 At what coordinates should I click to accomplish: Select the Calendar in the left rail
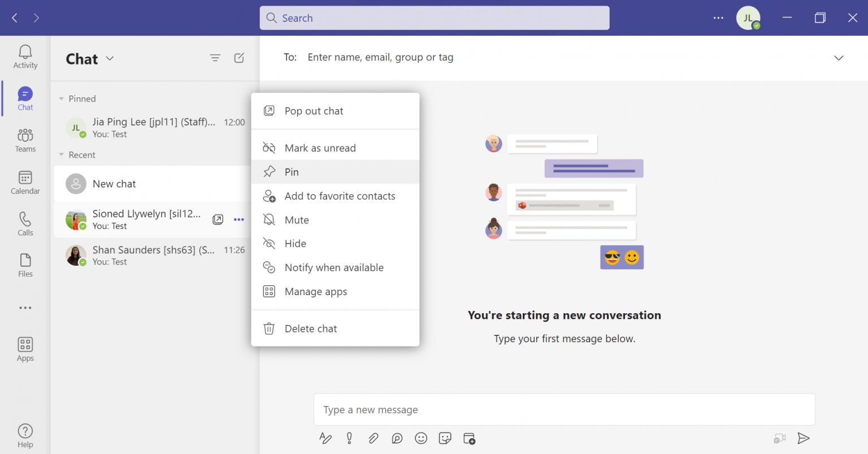coord(25,182)
